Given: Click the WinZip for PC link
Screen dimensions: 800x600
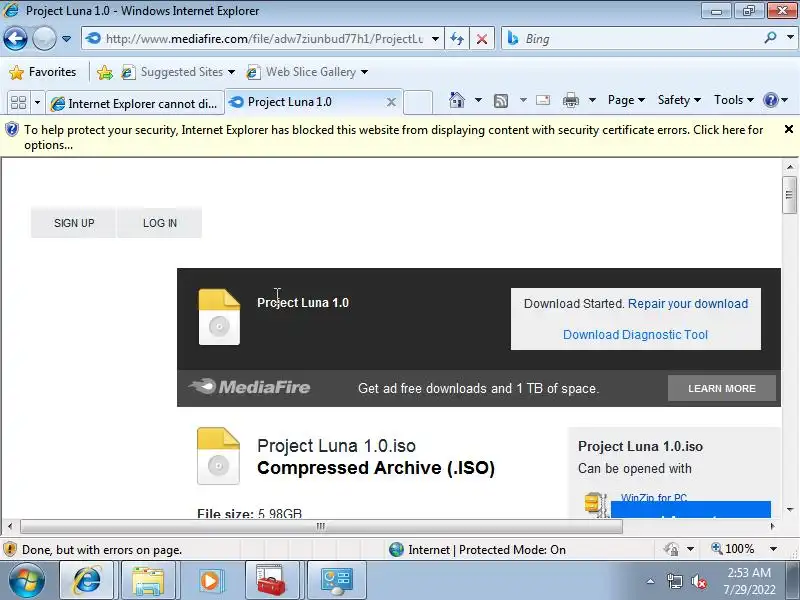Looking at the screenshot, I should pyautogui.click(x=654, y=497).
